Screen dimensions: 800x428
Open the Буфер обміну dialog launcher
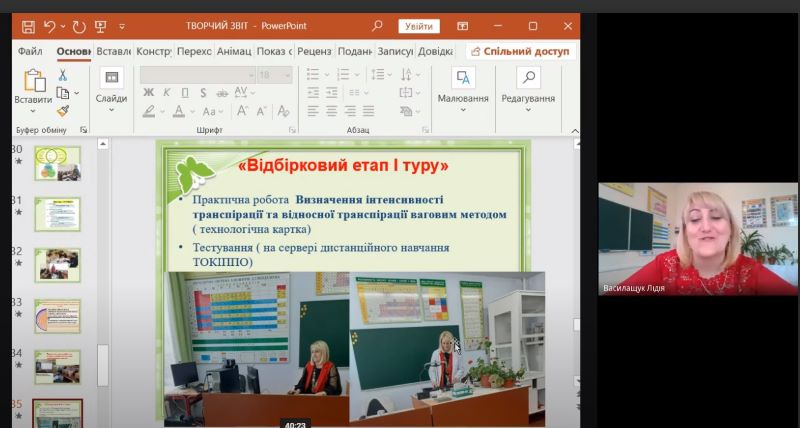pos(84,130)
